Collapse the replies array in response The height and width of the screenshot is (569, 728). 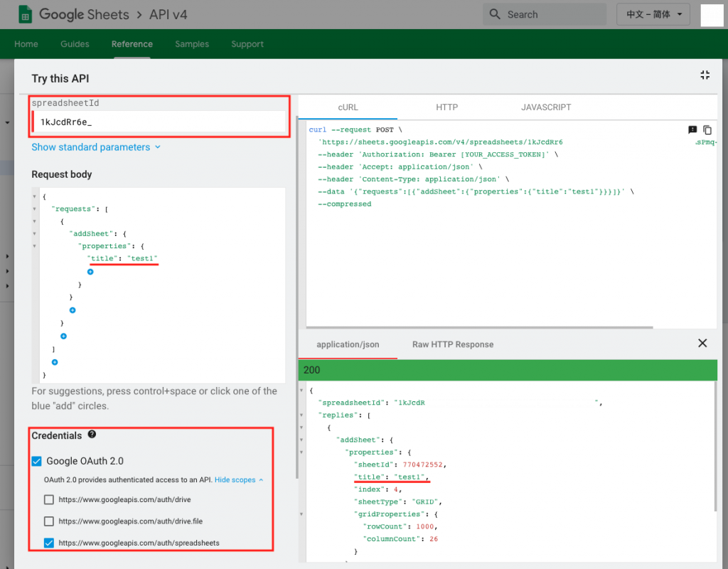(301, 415)
